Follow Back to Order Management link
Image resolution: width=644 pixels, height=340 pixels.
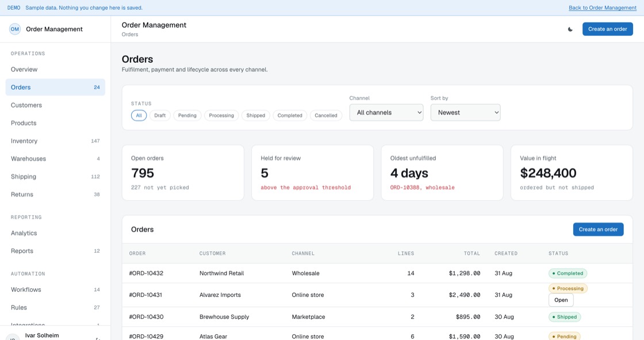[603, 8]
